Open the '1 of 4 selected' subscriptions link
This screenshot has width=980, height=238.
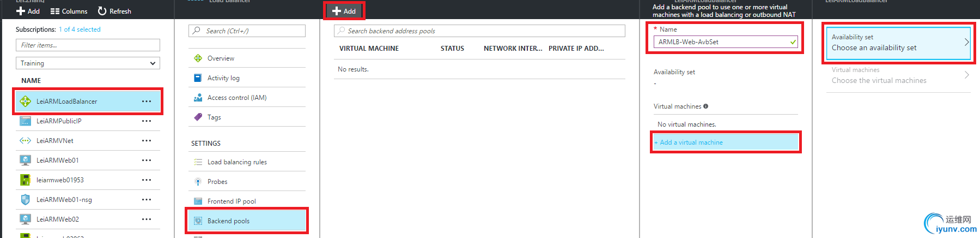tap(80, 29)
